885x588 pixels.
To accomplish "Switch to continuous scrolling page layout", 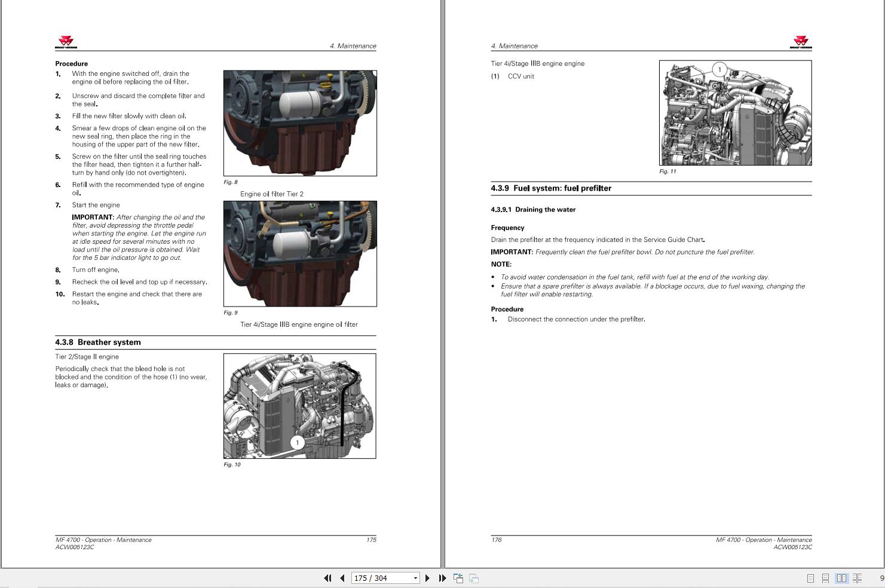I will (x=825, y=578).
